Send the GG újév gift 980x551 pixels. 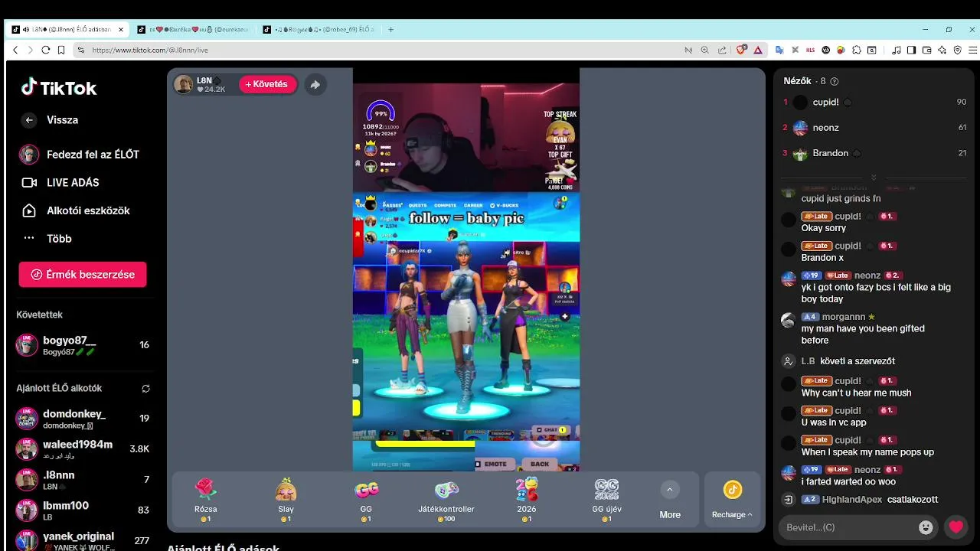pos(607,500)
